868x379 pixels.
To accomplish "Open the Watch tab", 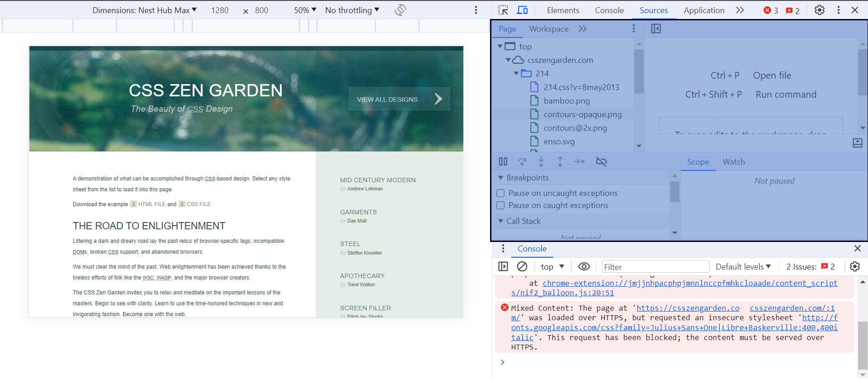I will point(734,162).
